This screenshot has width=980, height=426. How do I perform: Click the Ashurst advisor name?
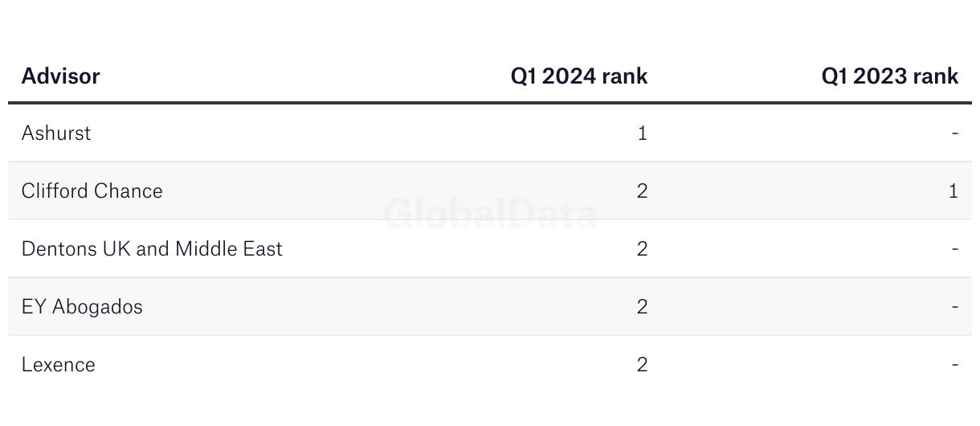(56, 133)
